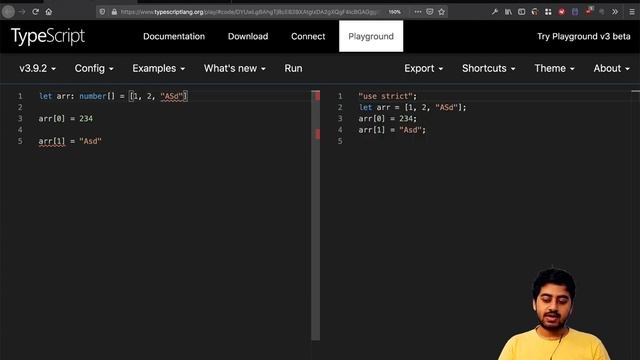640x360 pixels.
Task: Select the Playground tab
Action: point(371,36)
